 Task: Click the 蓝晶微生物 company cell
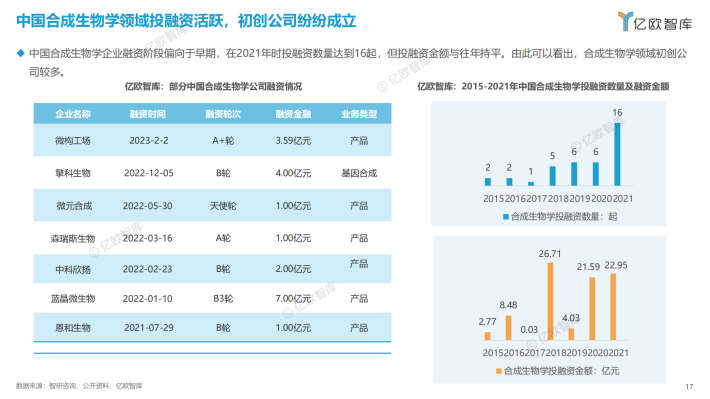point(73,298)
